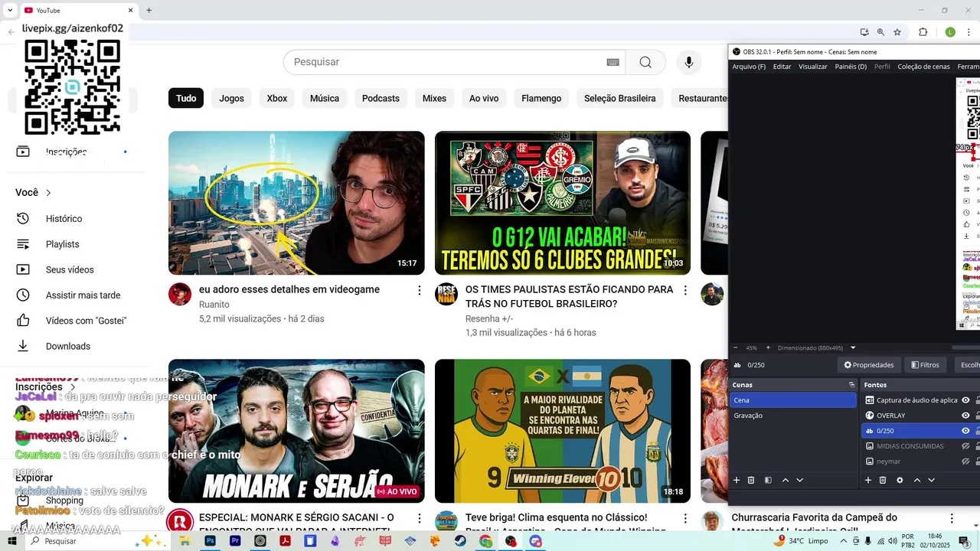Open Vídeos com "Gostei" in sidebar
This screenshot has height=551, width=980.
(86, 321)
